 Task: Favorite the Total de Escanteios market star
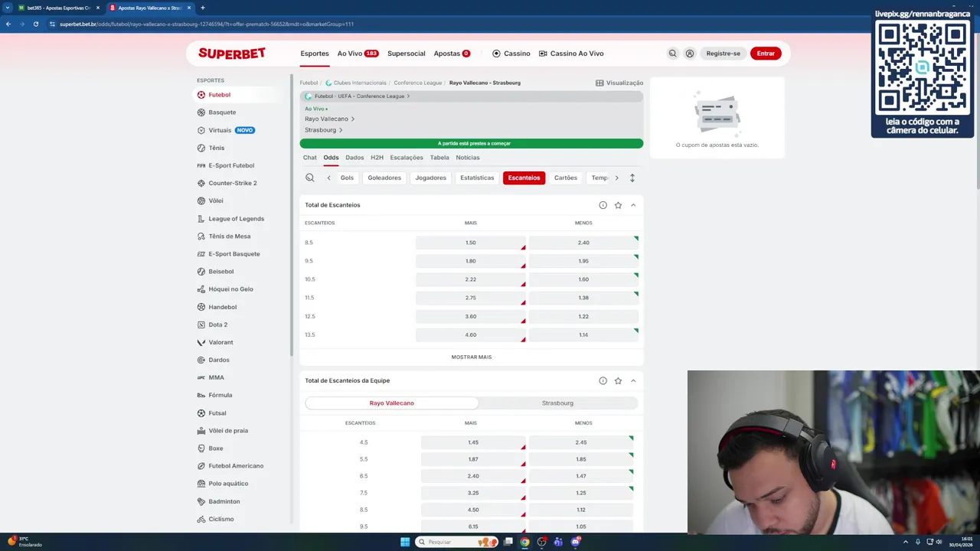point(618,205)
